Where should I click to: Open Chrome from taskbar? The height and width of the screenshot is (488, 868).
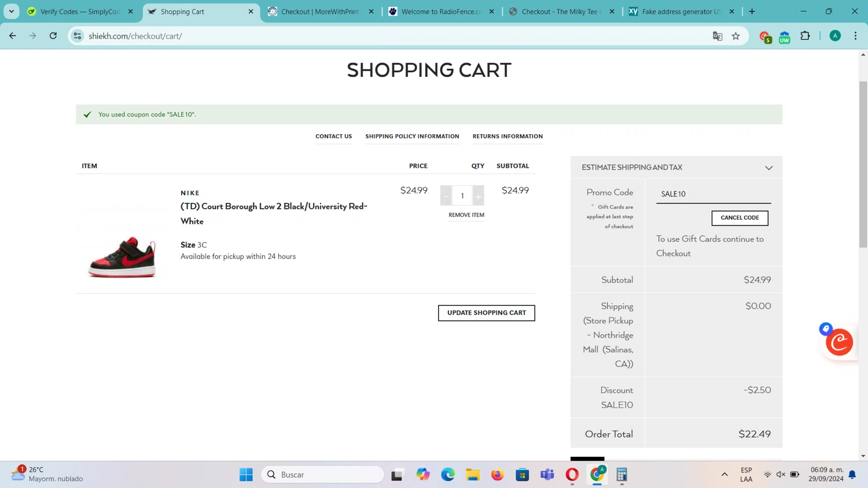pyautogui.click(x=597, y=475)
